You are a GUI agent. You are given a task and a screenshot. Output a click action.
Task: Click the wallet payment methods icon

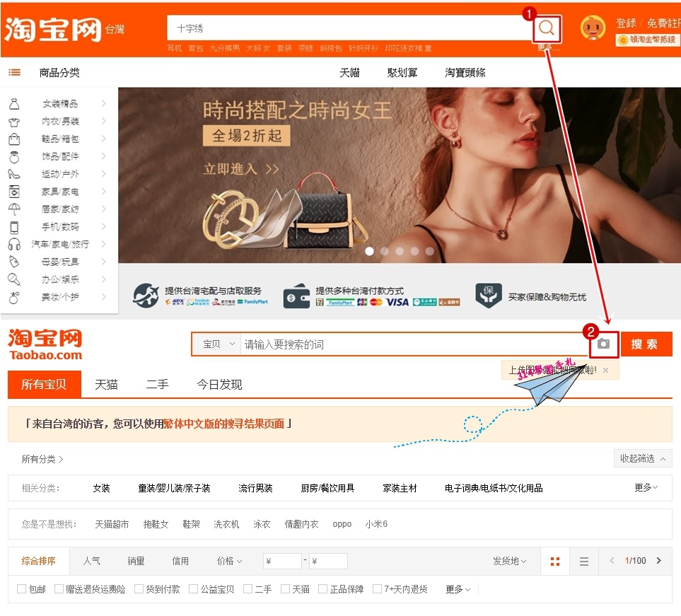tap(296, 296)
